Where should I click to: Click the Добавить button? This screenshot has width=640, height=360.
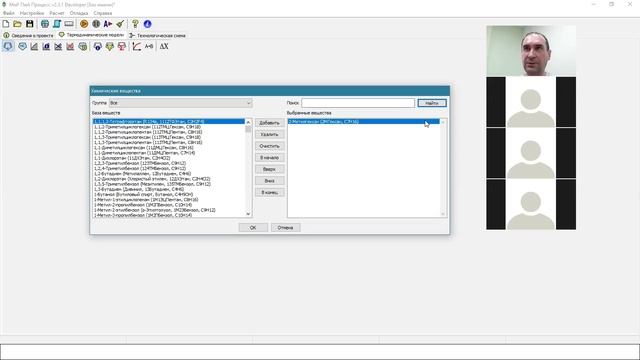(x=269, y=123)
